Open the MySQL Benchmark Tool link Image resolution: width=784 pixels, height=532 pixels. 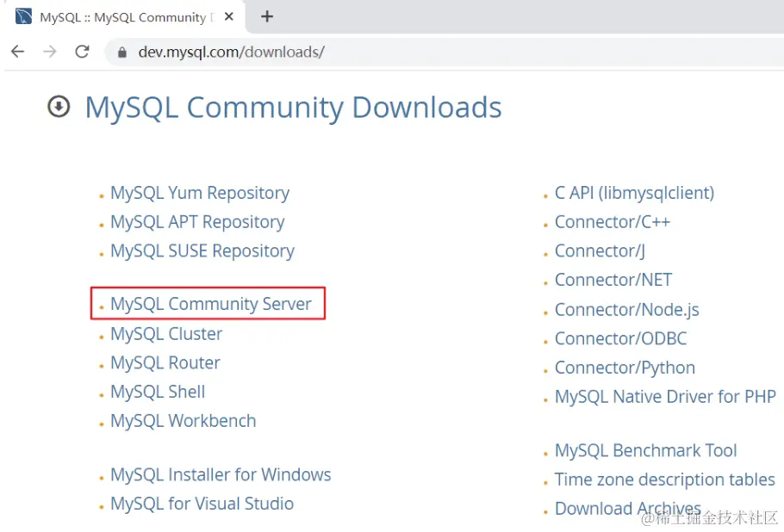pos(645,450)
